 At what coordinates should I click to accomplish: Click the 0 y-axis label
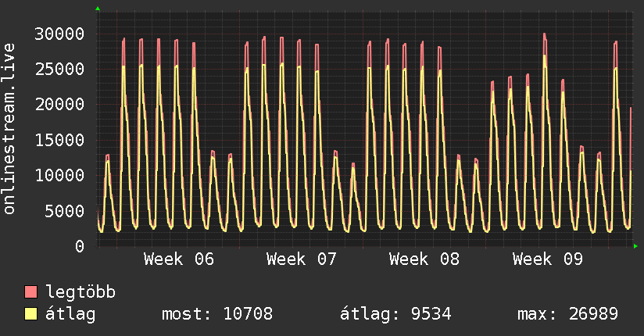(x=80, y=246)
